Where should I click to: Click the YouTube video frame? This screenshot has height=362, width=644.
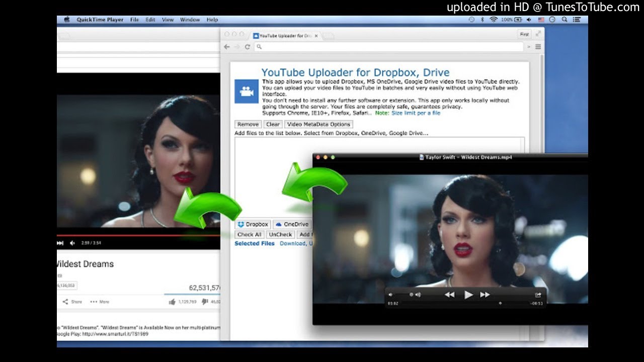pyautogui.click(x=138, y=161)
